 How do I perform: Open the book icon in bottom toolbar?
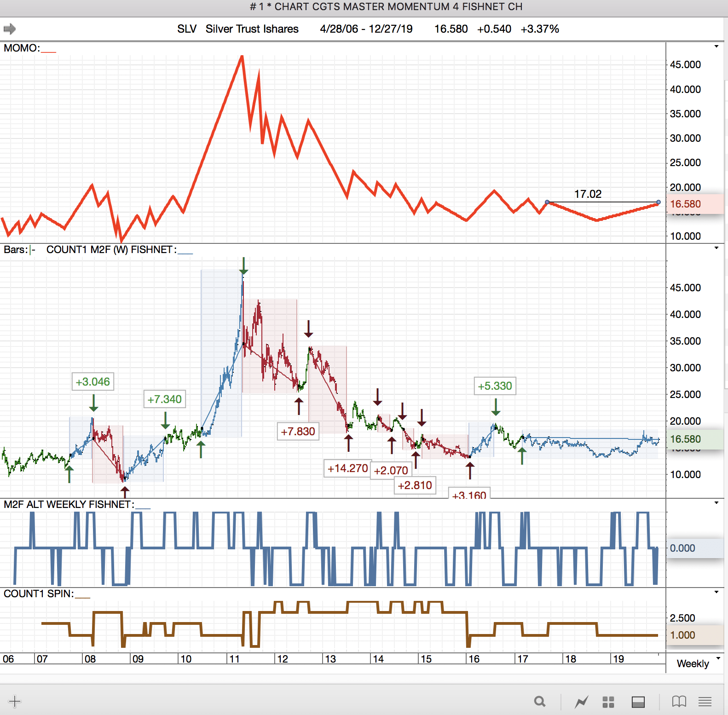(679, 701)
